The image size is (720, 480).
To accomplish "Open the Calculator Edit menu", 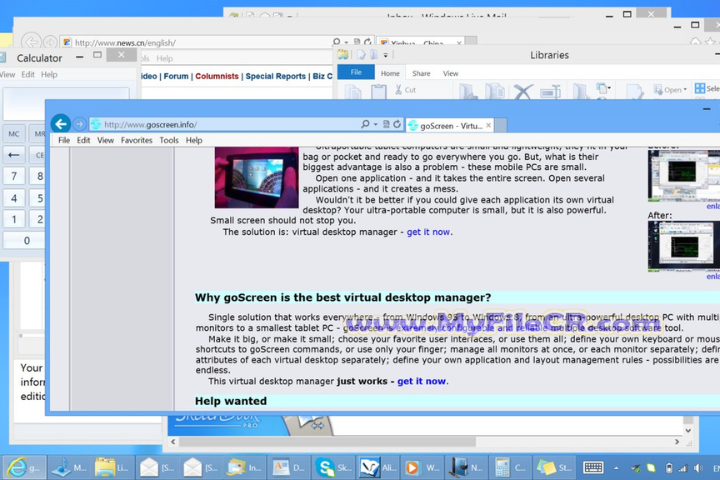I will click(x=28, y=74).
